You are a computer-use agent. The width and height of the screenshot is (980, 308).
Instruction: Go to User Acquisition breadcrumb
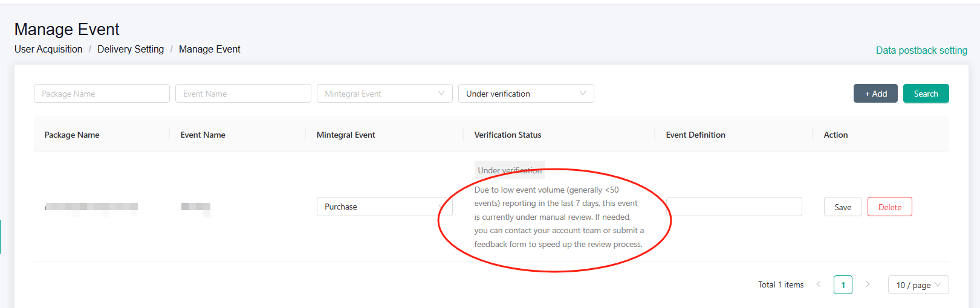[48, 49]
